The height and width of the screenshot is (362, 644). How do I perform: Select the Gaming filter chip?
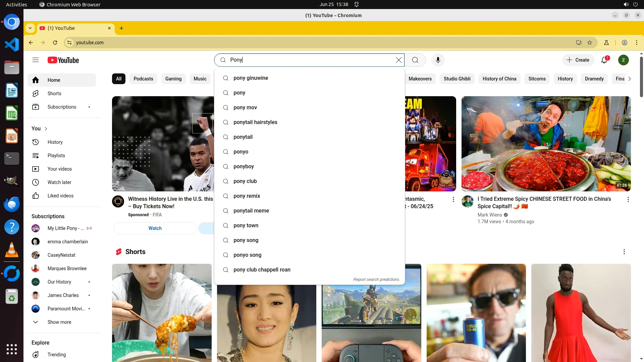(x=173, y=79)
